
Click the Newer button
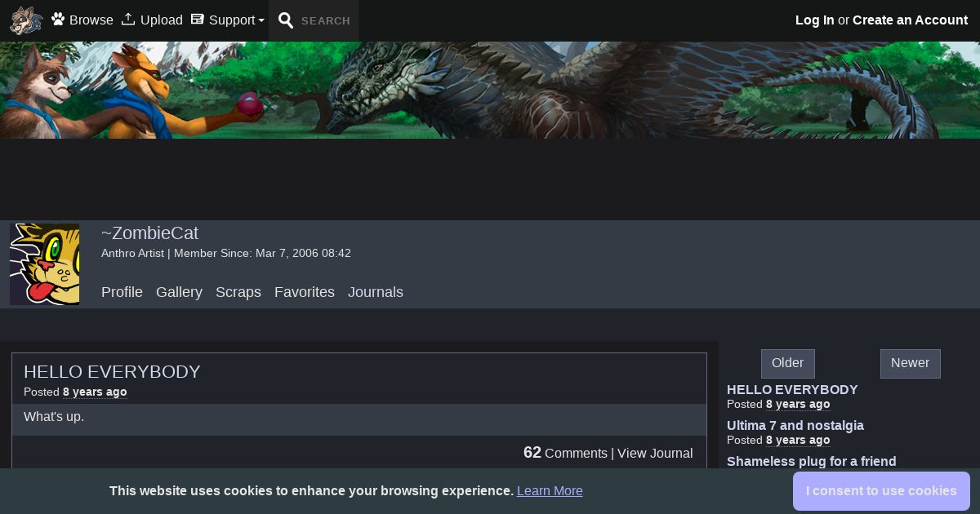[x=911, y=364]
